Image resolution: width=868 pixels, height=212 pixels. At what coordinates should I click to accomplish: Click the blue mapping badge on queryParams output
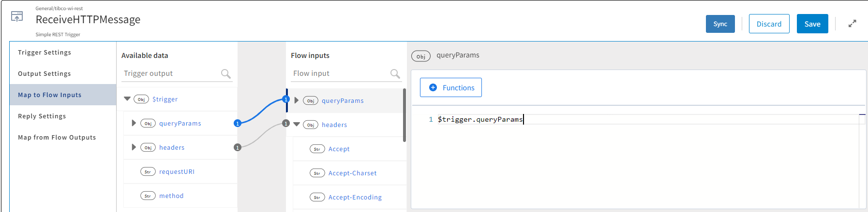click(238, 123)
